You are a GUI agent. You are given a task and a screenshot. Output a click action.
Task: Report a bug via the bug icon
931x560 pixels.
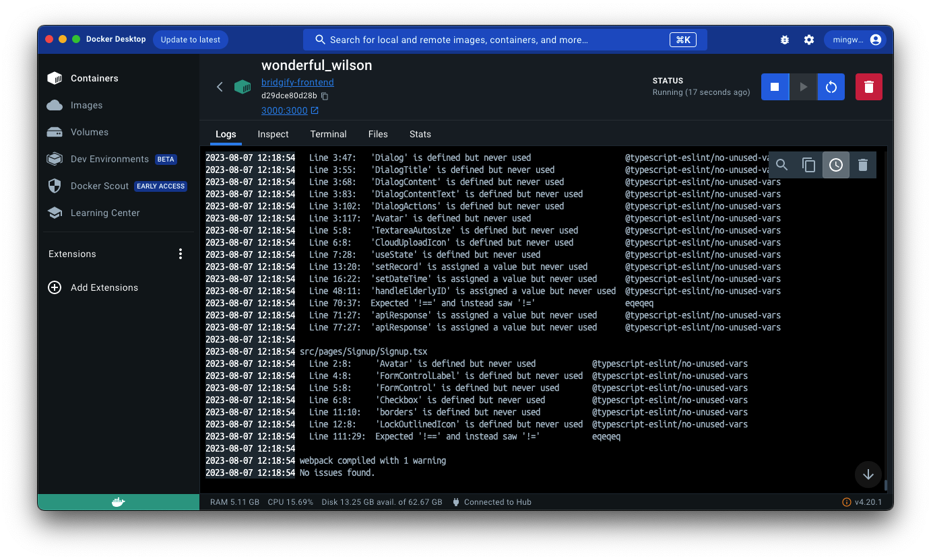[x=784, y=40]
